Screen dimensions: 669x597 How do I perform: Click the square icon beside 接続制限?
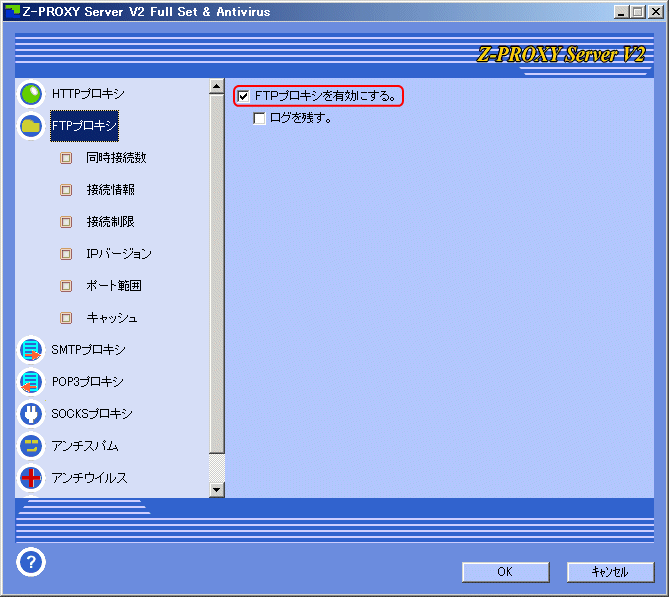pos(66,222)
